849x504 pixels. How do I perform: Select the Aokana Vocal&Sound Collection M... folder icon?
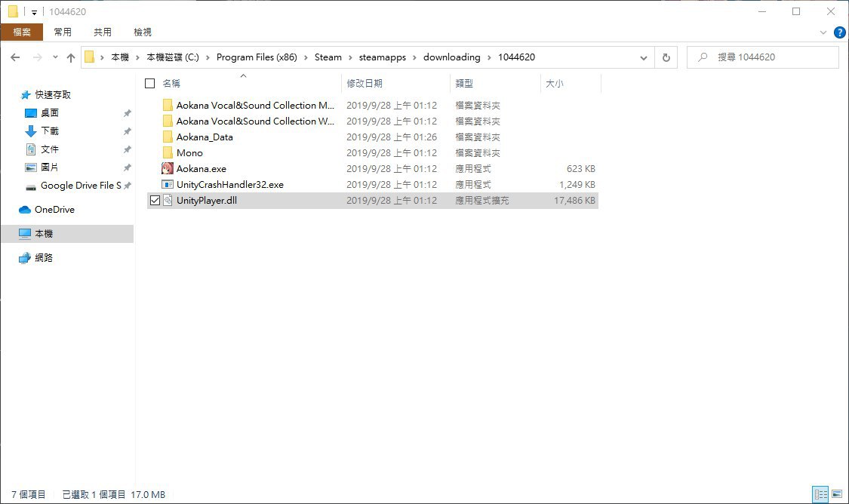[168, 105]
